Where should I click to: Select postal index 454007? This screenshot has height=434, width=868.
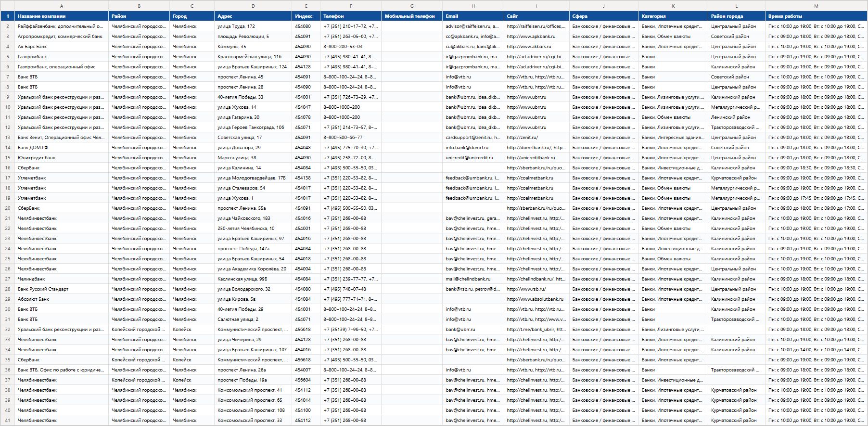tap(306, 370)
